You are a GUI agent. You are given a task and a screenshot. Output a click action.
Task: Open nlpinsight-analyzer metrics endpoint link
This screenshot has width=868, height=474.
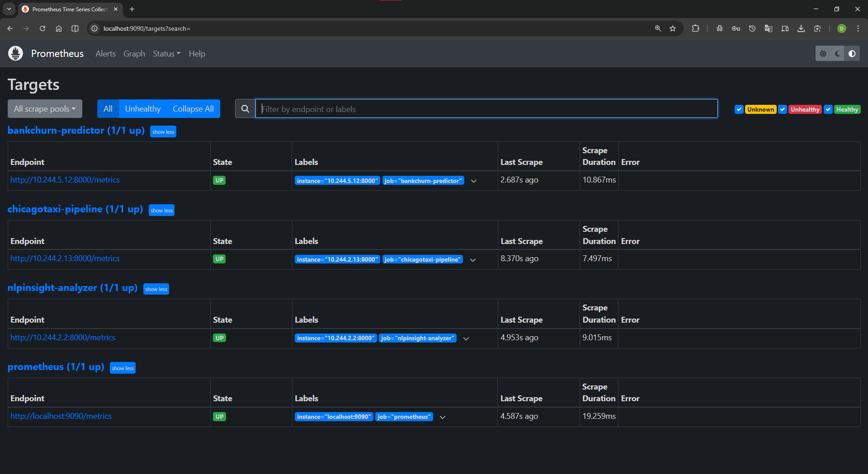pyautogui.click(x=63, y=338)
